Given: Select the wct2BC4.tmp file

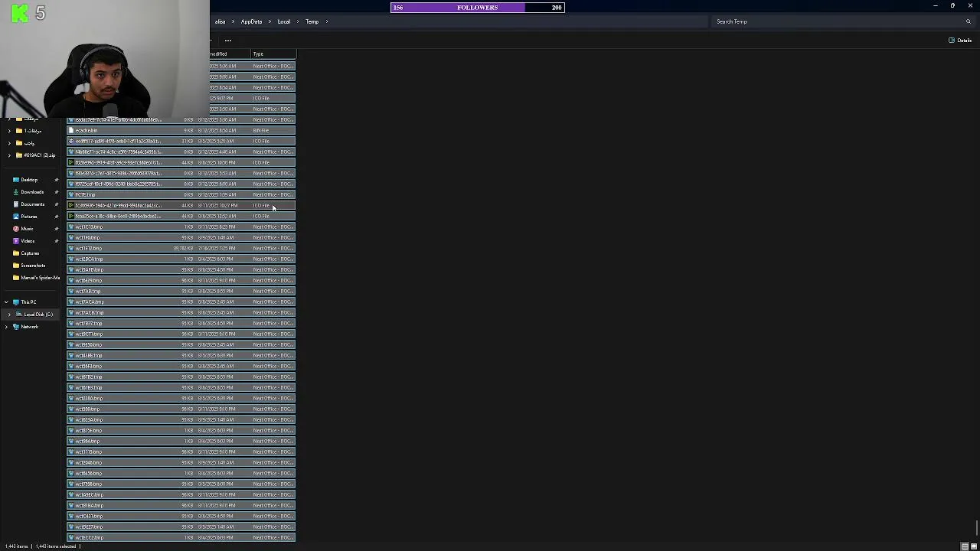Looking at the screenshot, I should [x=181, y=259].
